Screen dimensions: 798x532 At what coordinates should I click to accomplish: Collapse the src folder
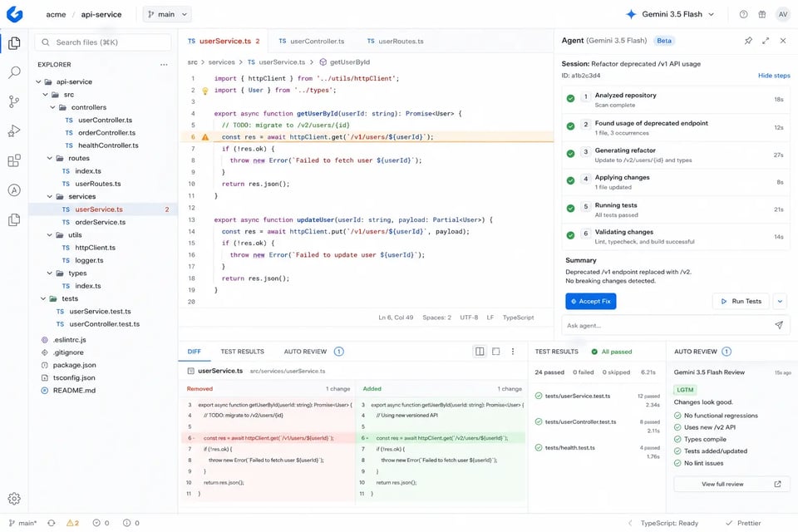pos(45,95)
